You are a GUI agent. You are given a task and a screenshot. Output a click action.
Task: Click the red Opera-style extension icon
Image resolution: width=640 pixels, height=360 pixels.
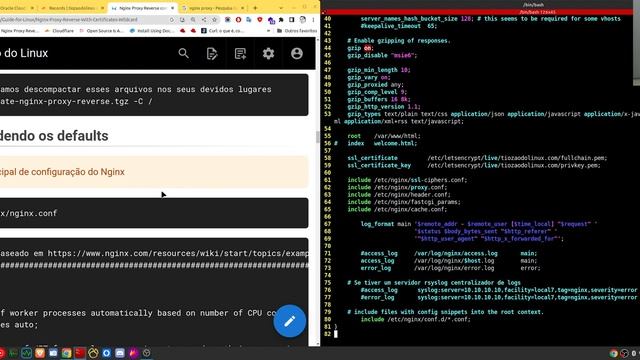pyautogui.click(x=238, y=20)
